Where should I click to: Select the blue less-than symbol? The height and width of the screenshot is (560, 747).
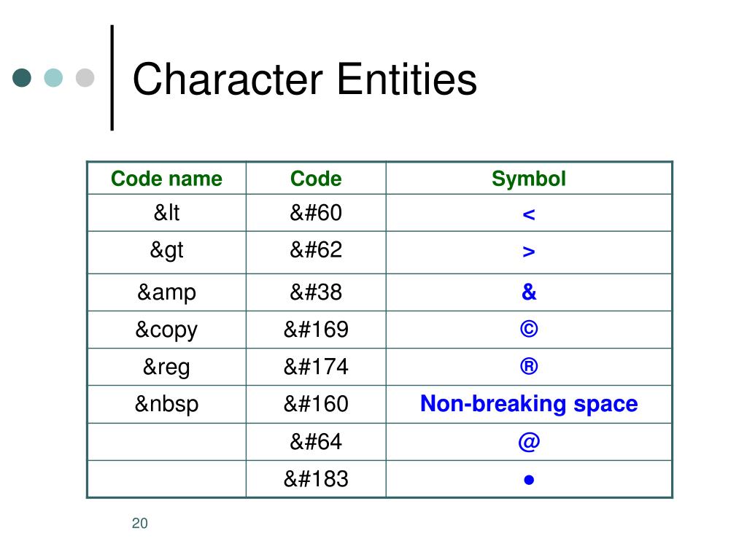(529, 215)
